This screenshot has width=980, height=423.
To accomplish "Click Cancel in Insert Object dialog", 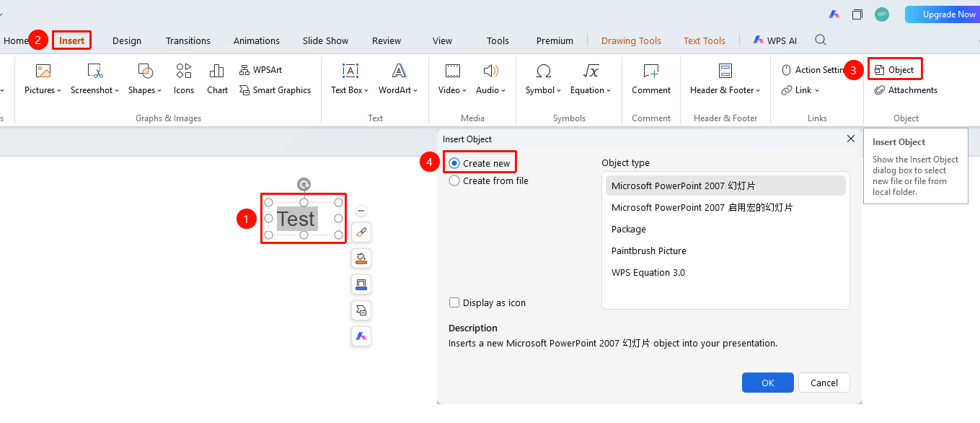I will pyautogui.click(x=824, y=383).
